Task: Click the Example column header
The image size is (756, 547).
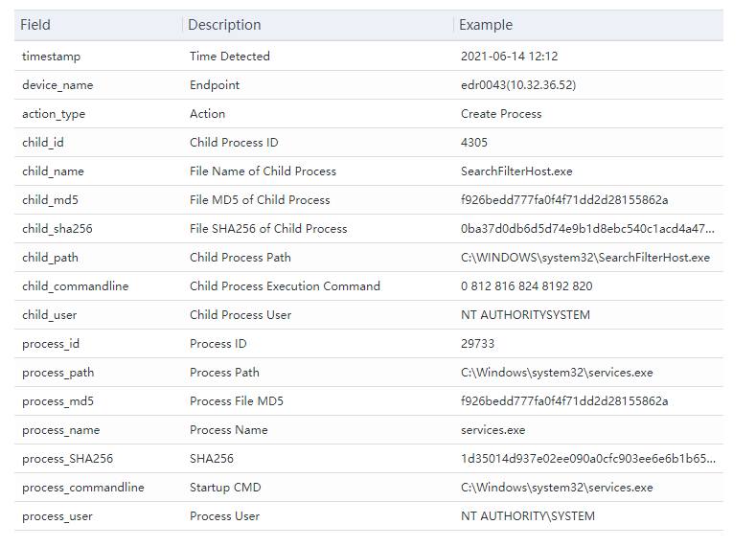Action: pos(486,25)
